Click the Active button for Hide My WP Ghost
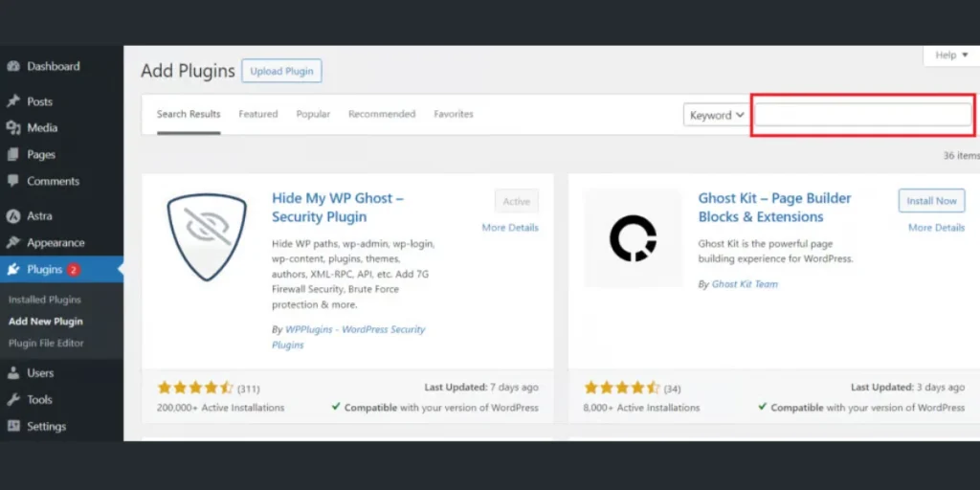Viewport: 980px width, 490px height. [517, 201]
